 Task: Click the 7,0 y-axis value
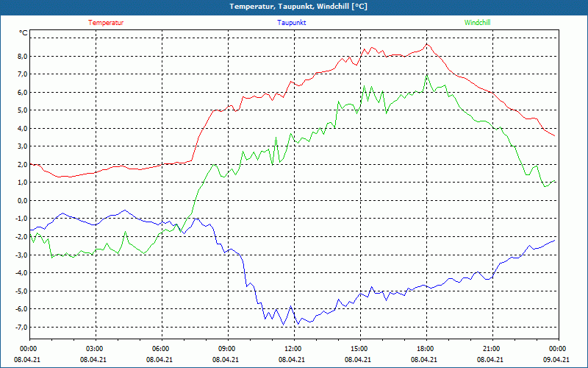pyautogui.click(x=23, y=74)
